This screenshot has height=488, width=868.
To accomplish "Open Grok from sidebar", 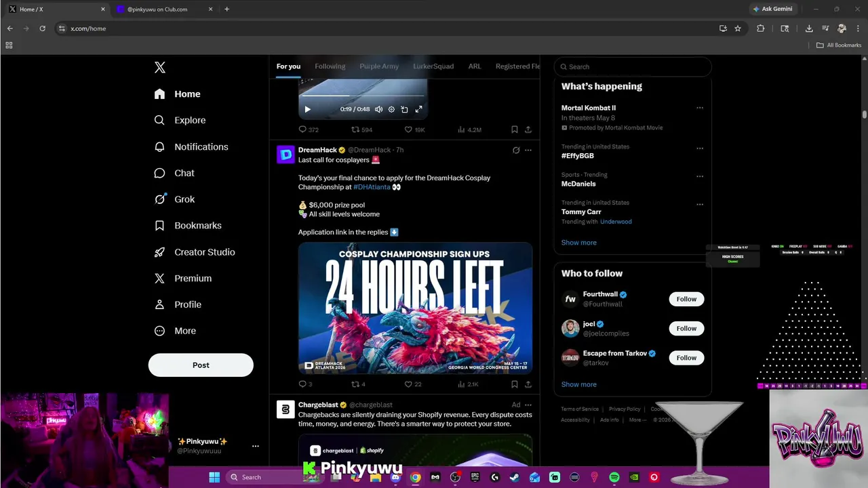I will coord(174,199).
